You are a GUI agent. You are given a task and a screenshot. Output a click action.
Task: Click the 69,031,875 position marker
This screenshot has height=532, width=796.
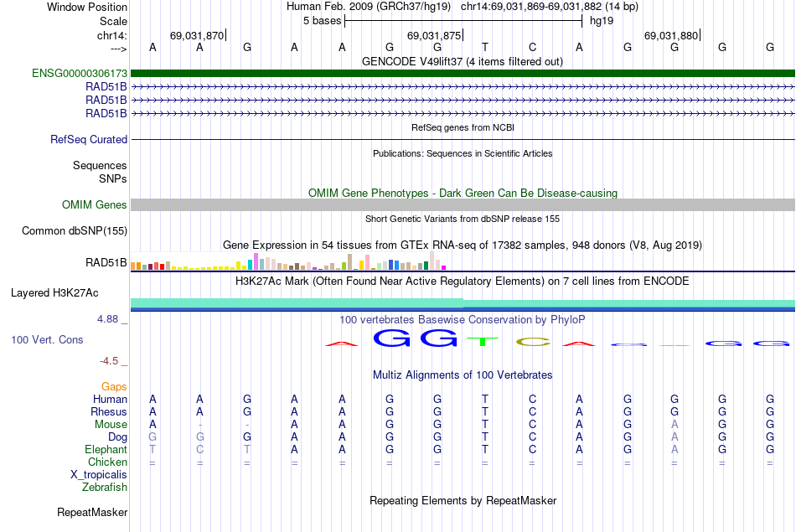coord(435,35)
